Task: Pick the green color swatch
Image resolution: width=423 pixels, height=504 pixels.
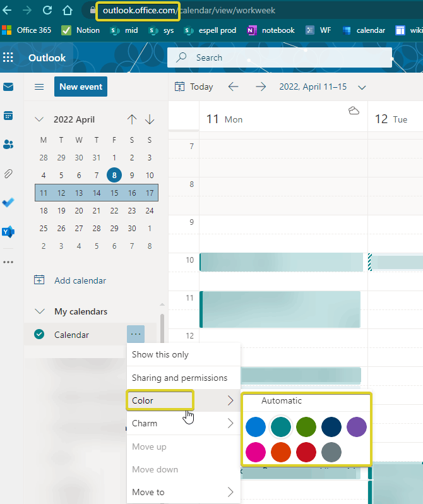Action: coord(306,427)
